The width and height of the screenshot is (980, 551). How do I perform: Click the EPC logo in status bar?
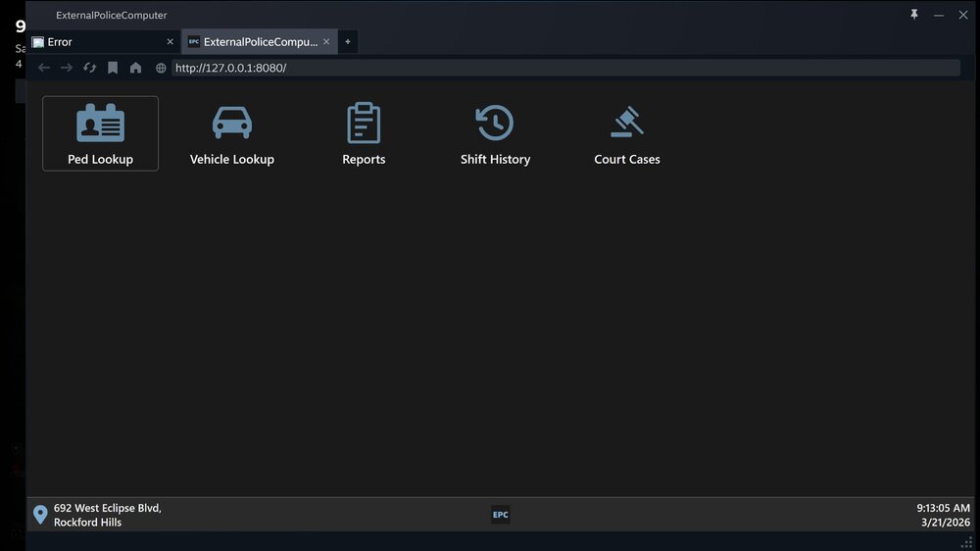point(501,515)
